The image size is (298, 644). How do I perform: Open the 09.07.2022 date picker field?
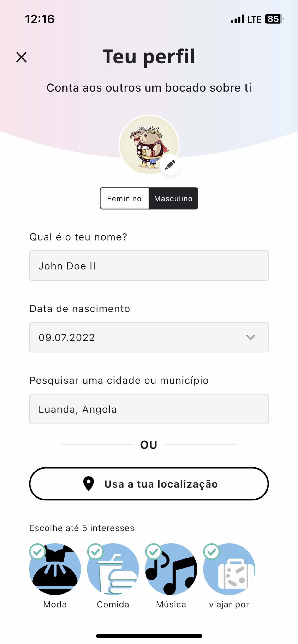click(x=149, y=337)
